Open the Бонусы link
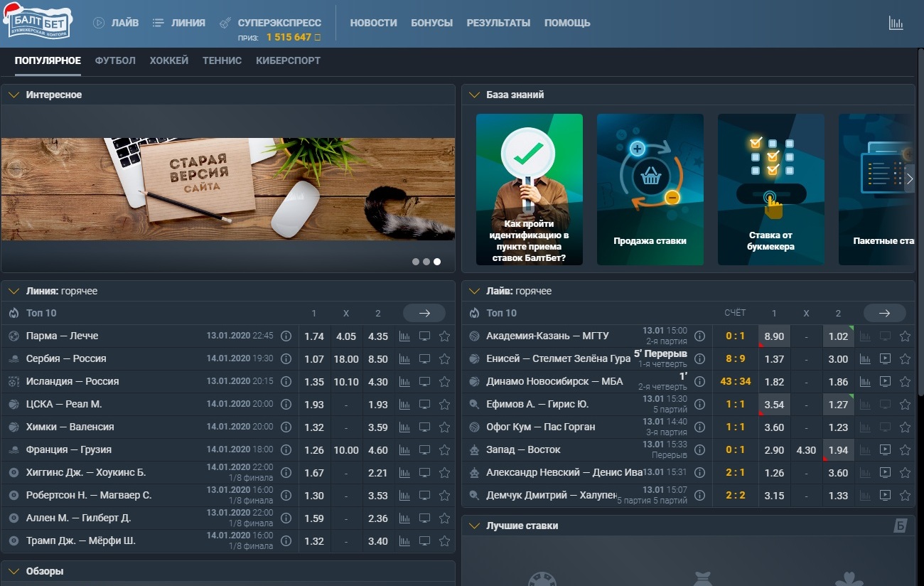 (431, 23)
